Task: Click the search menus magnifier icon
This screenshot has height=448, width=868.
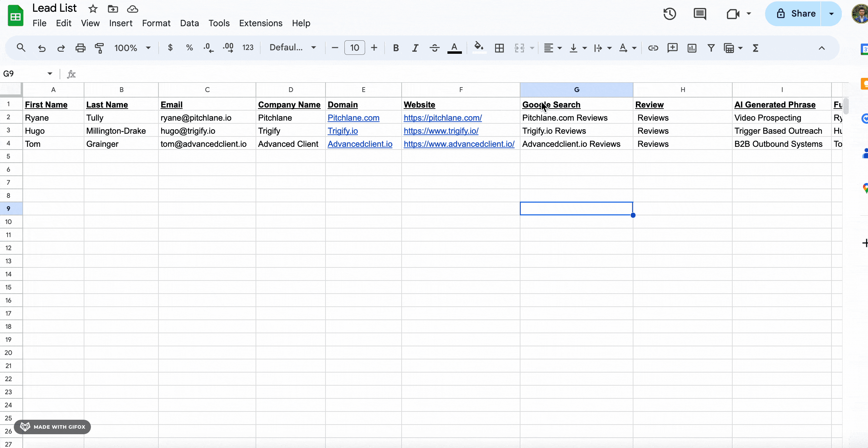Action: [x=21, y=48]
